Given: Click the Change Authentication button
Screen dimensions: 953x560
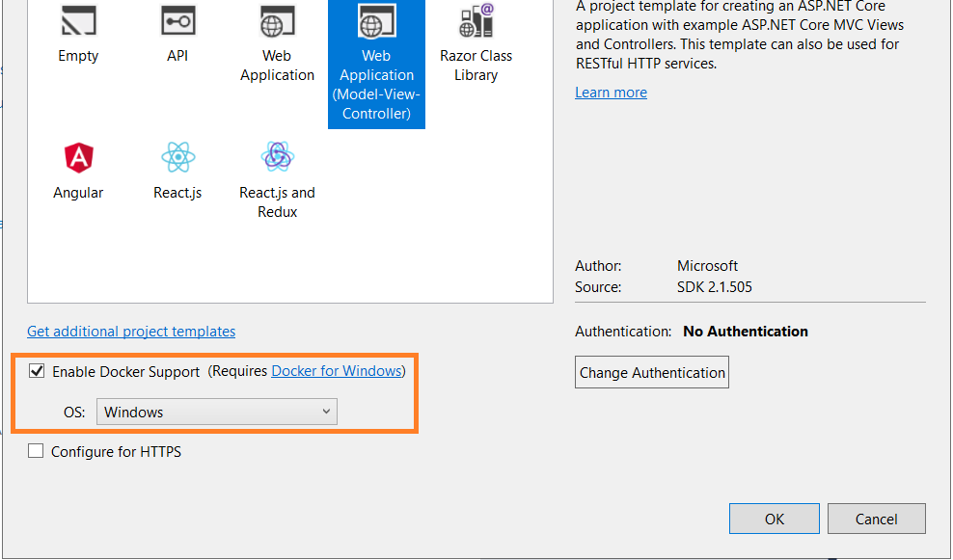Looking at the screenshot, I should pos(651,372).
